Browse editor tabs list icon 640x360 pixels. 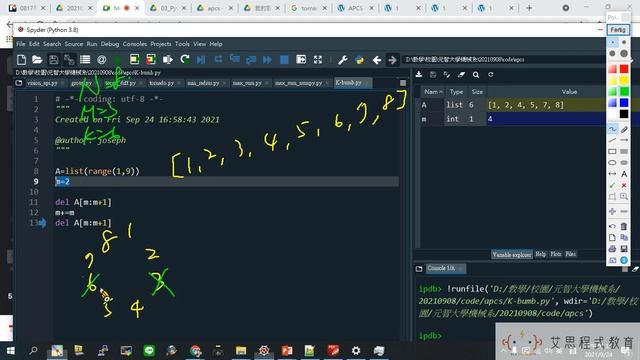coord(19,83)
